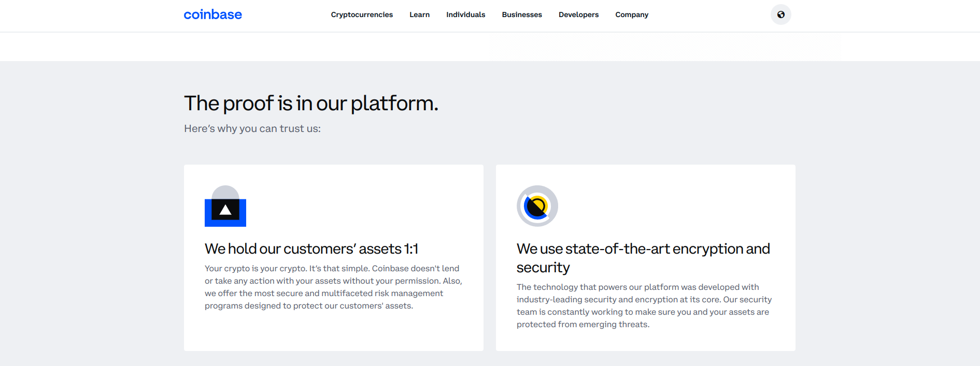Open the Developers menu
Image resolution: width=980 pixels, height=366 pixels.
coord(578,14)
